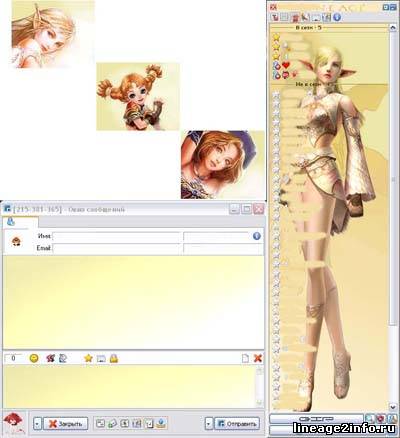This screenshot has width=400, height=438.
Task: Click the blank page icon beside red X
Action: [x=245, y=358]
